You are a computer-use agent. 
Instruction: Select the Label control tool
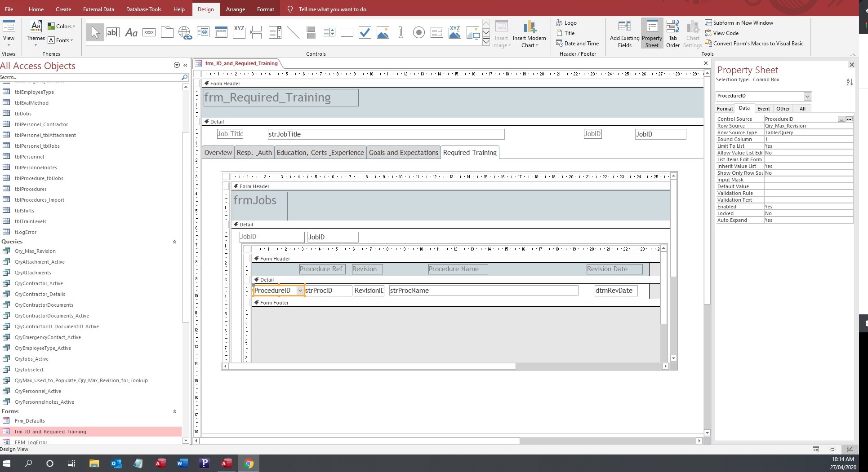[x=131, y=32]
